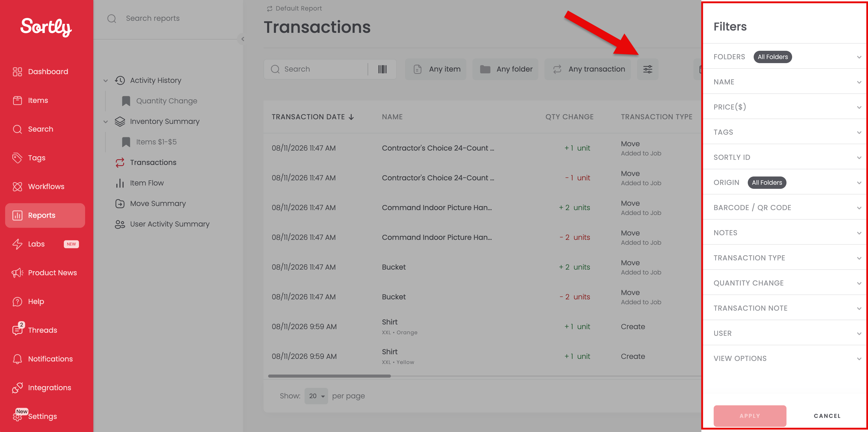868x432 pixels.
Task: Click the Items box icon
Action: tap(17, 100)
